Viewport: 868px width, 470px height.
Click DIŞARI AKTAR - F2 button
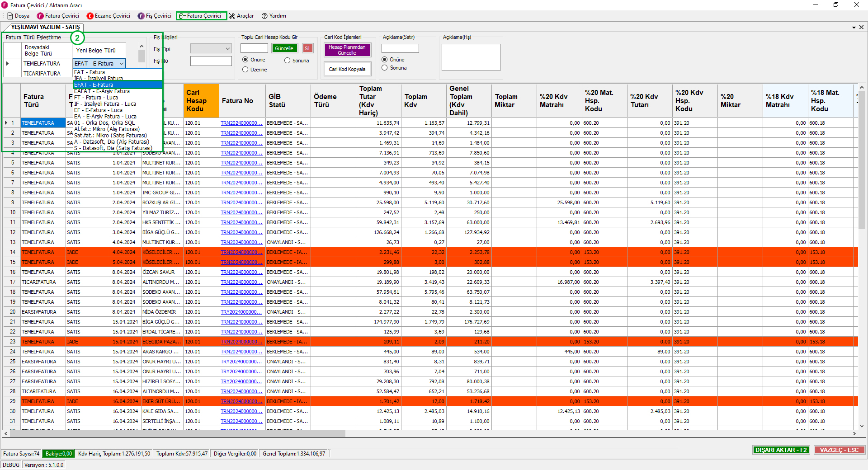[781, 450]
